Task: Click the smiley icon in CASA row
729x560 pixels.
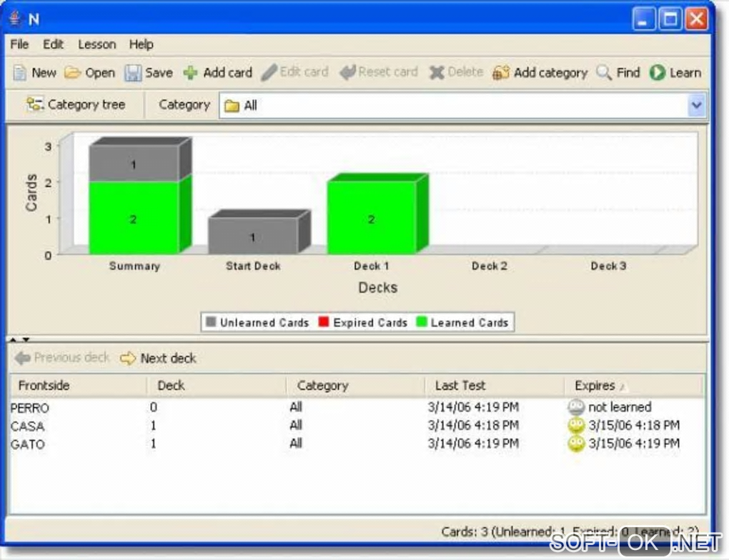Action: (576, 425)
